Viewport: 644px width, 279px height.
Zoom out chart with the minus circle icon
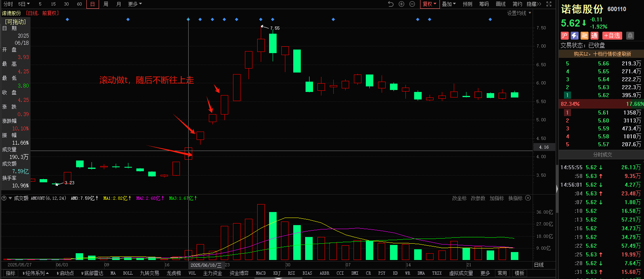point(412,4)
